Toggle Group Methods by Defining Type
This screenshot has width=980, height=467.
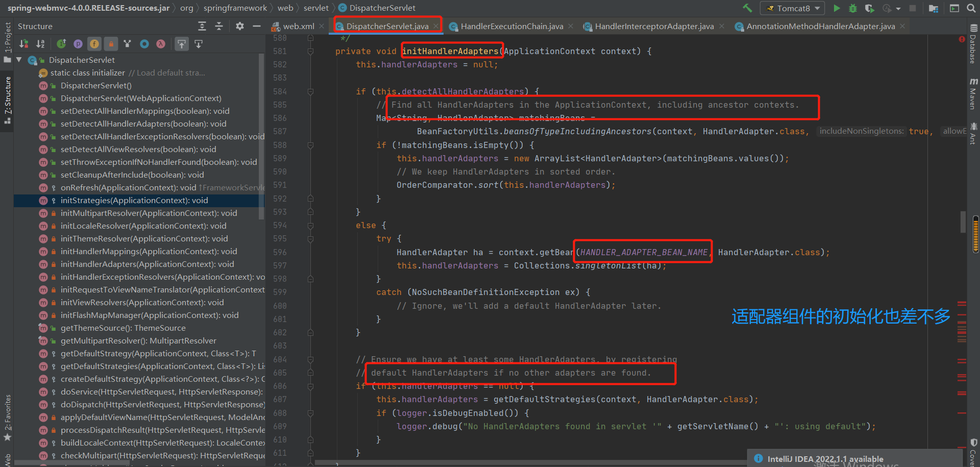pos(127,44)
